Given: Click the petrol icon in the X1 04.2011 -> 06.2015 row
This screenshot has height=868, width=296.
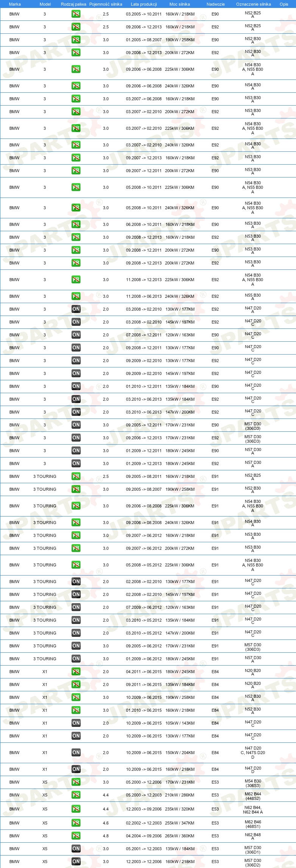Looking at the screenshot, I should (x=76, y=672).
